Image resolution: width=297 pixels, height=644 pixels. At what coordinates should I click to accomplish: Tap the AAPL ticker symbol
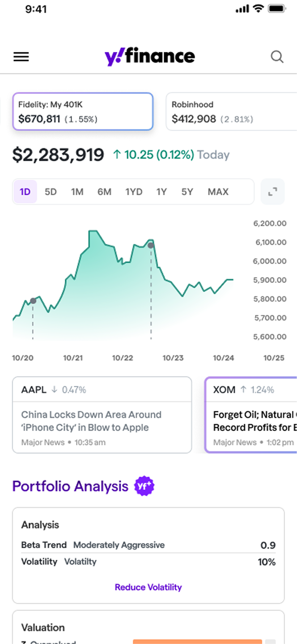[x=34, y=390]
